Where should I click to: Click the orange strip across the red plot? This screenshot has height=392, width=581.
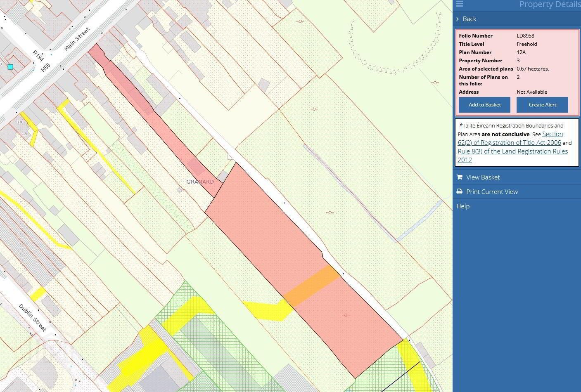[312, 286]
